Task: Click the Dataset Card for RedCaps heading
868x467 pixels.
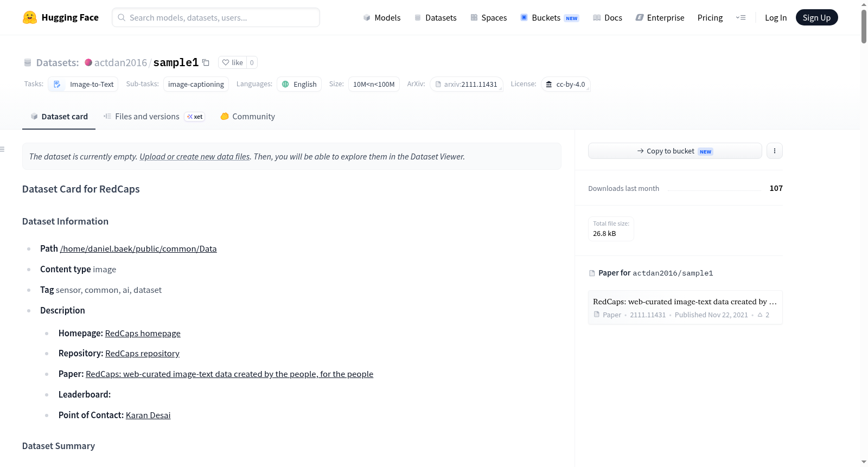Action: pos(81,189)
